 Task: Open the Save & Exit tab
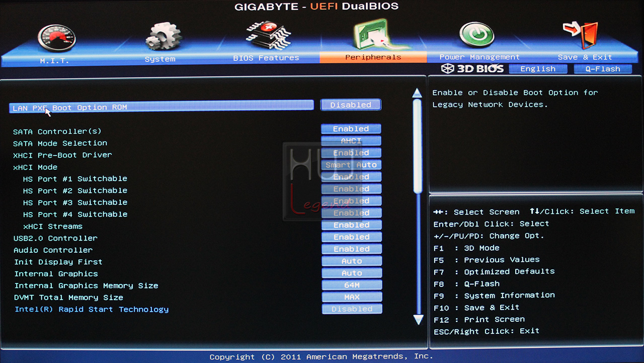point(585,57)
